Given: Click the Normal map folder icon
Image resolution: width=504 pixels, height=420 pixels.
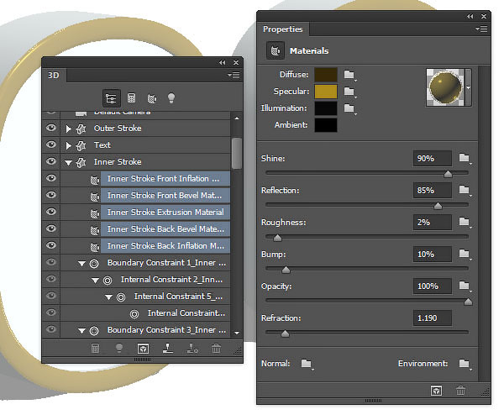Looking at the screenshot, I should 307,364.
